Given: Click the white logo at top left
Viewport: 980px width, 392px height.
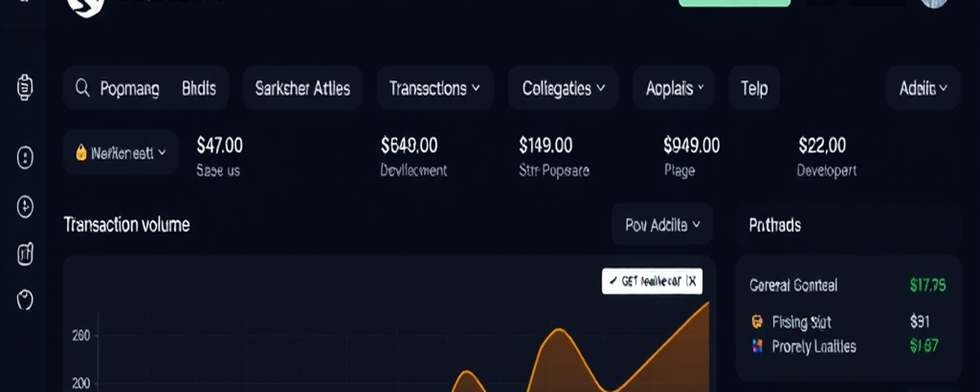Looking at the screenshot, I should (x=86, y=5).
